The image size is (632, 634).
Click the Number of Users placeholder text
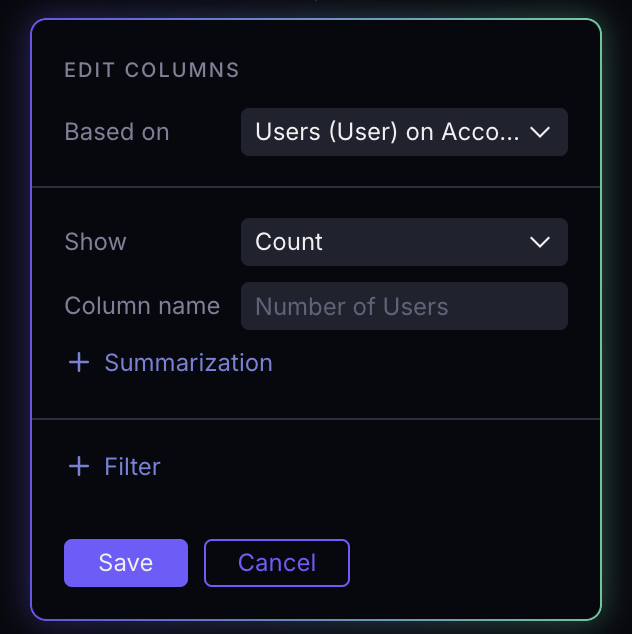tap(352, 306)
